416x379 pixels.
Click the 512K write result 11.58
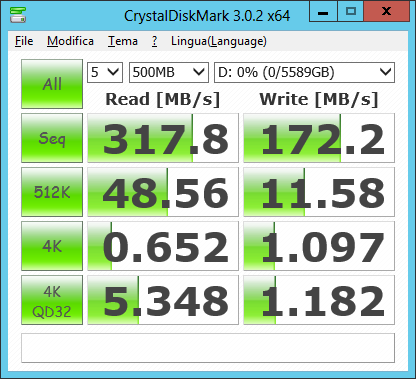pos(319,192)
